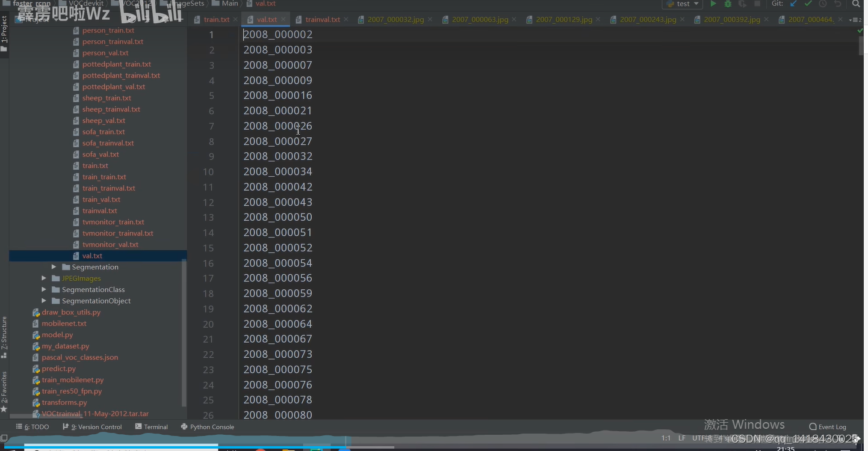The image size is (868, 451).
Task: Expand the JPEGImages folder
Action: [44, 278]
